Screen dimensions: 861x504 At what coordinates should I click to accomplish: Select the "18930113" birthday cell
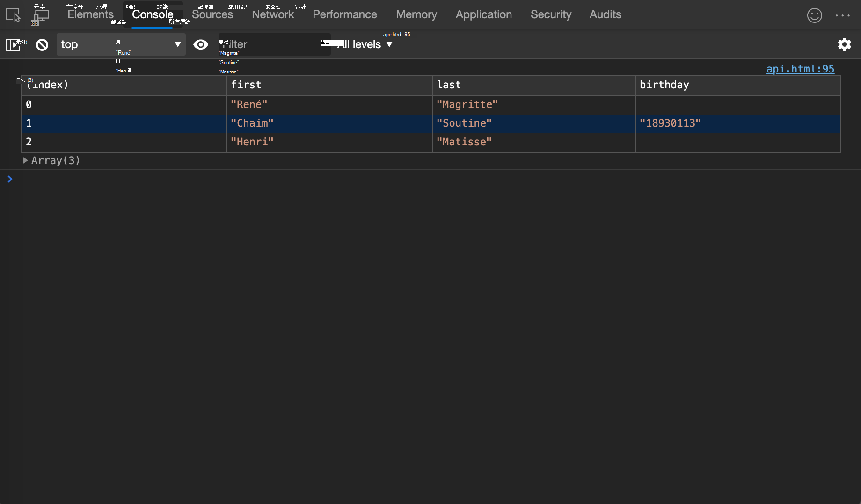coord(738,123)
